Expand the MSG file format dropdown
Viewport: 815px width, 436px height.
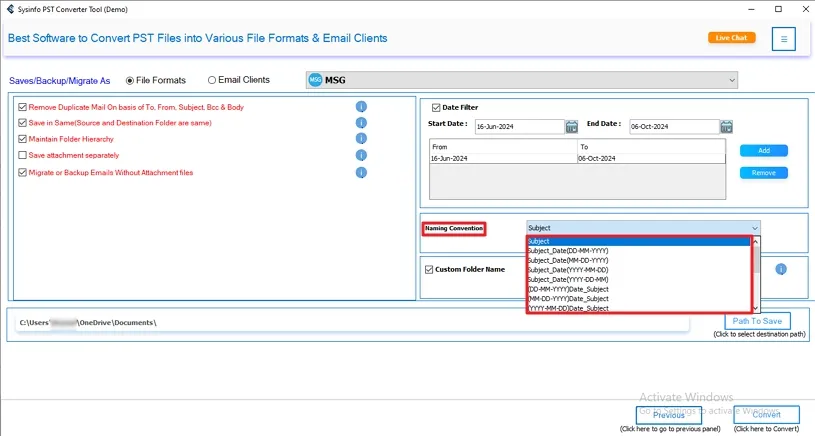point(732,80)
